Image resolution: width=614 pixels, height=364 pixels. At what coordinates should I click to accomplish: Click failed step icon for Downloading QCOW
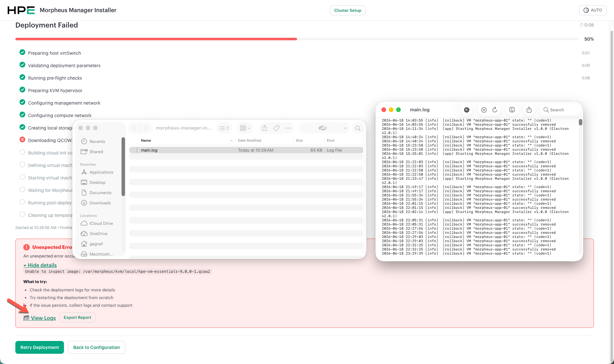(x=22, y=140)
